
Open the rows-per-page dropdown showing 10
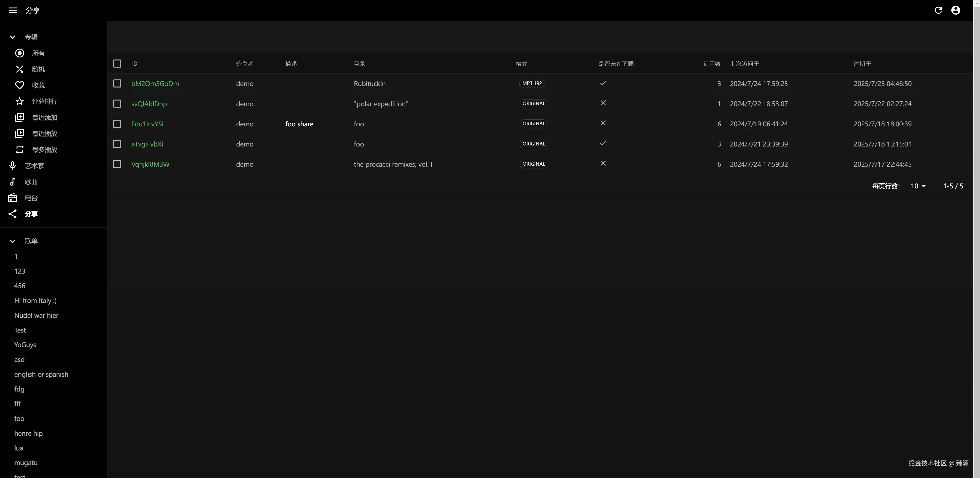click(x=918, y=186)
